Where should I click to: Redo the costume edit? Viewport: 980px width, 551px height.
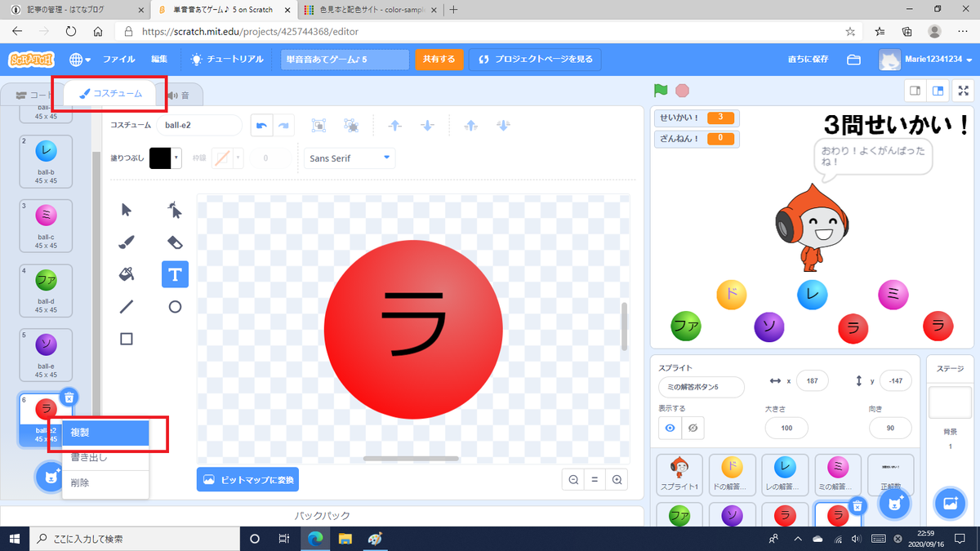tap(283, 126)
